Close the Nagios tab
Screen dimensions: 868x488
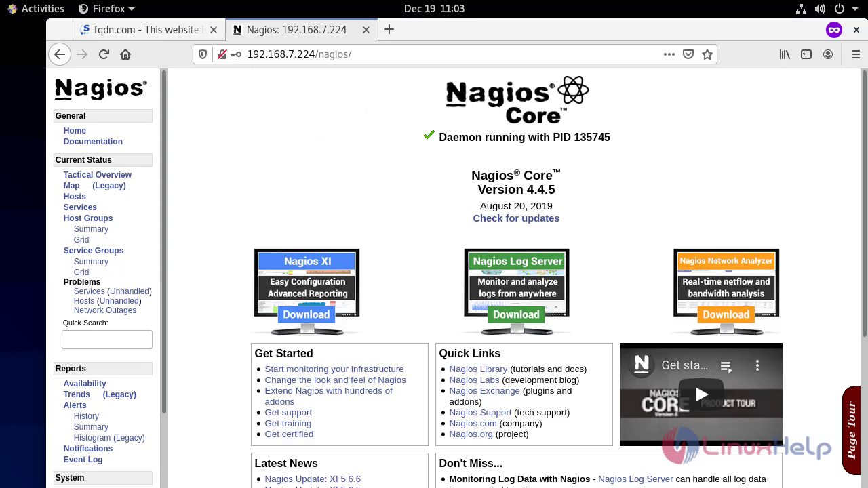[366, 30]
